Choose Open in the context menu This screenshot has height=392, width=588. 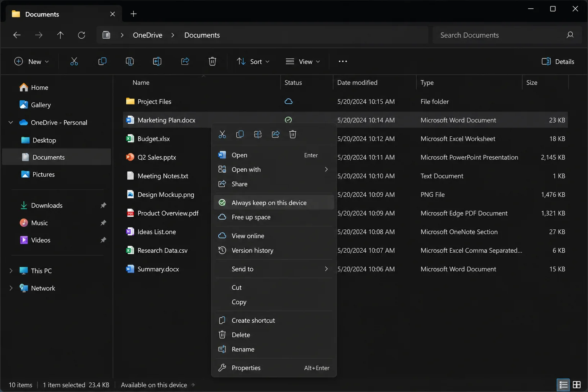[x=274, y=155]
